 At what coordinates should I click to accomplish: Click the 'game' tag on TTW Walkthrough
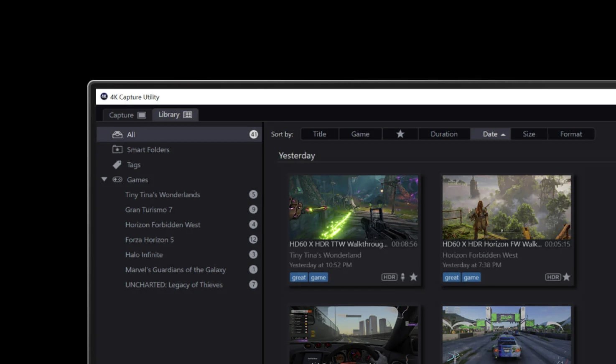[x=318, y=277]
